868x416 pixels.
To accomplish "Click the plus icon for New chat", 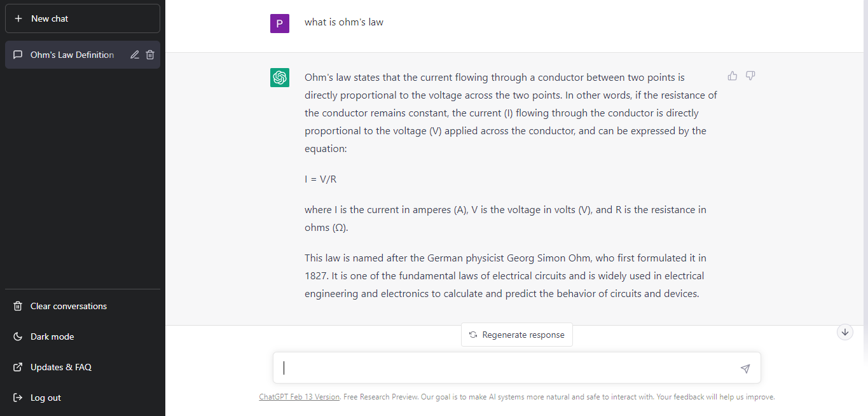I will [18, 18].
